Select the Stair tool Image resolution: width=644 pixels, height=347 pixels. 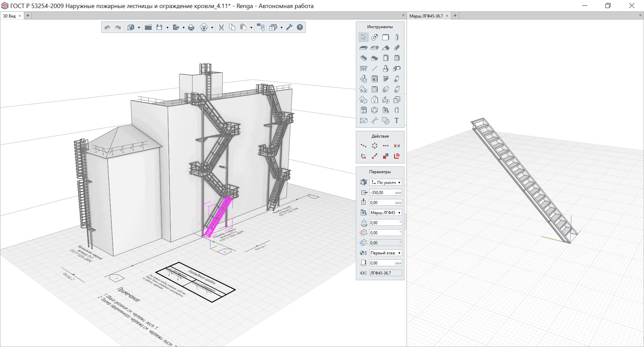tap(363, 58)
